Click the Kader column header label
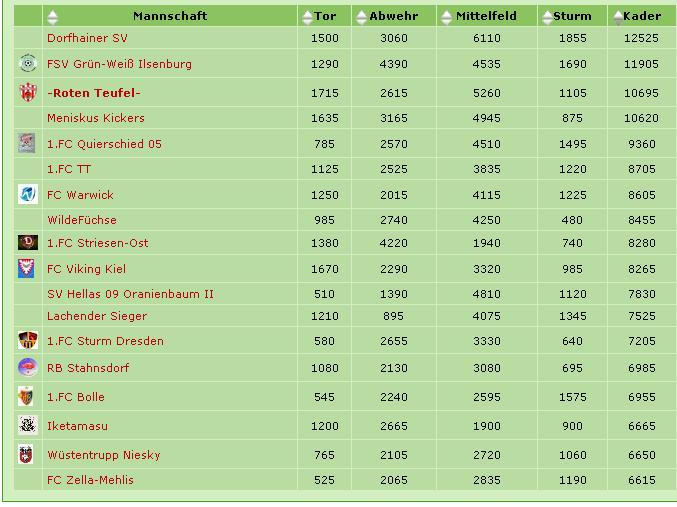 pyautogui.click(x=640, y=16)
